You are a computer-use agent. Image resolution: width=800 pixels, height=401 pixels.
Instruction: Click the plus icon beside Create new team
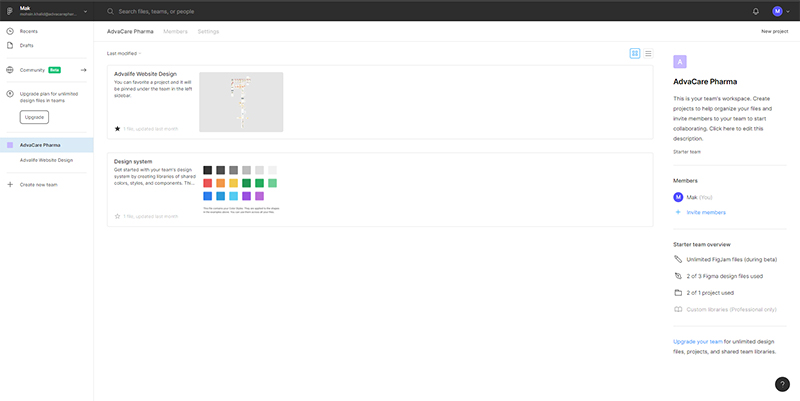[10, 185]
